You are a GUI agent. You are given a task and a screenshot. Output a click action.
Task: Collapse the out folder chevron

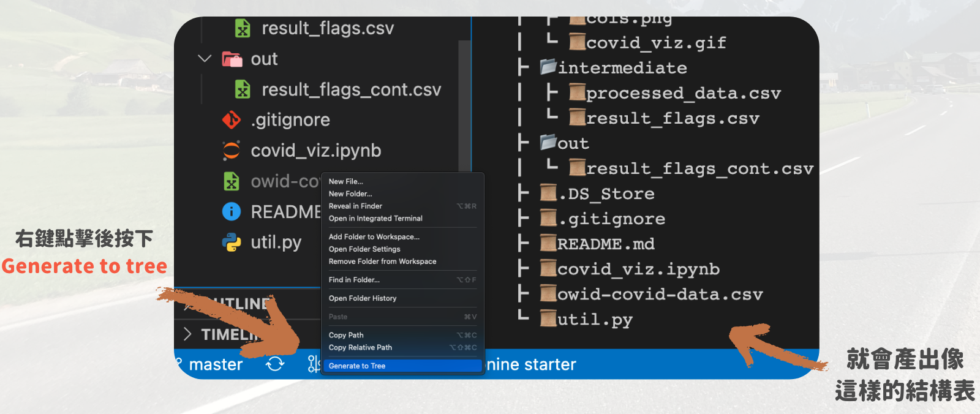(205, 59)
